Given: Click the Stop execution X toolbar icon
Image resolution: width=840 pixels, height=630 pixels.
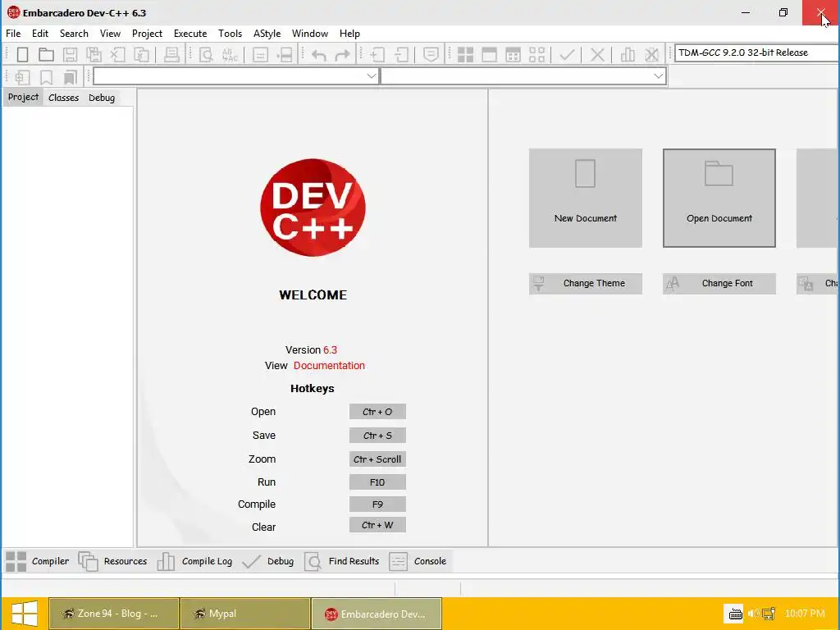Looking at the screenshot, I should coord(597,55).
